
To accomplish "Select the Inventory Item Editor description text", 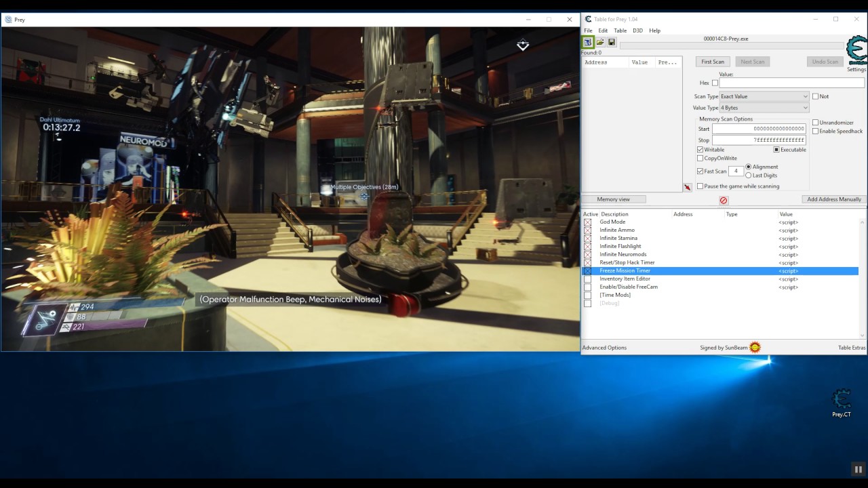I will pos(625,279).
